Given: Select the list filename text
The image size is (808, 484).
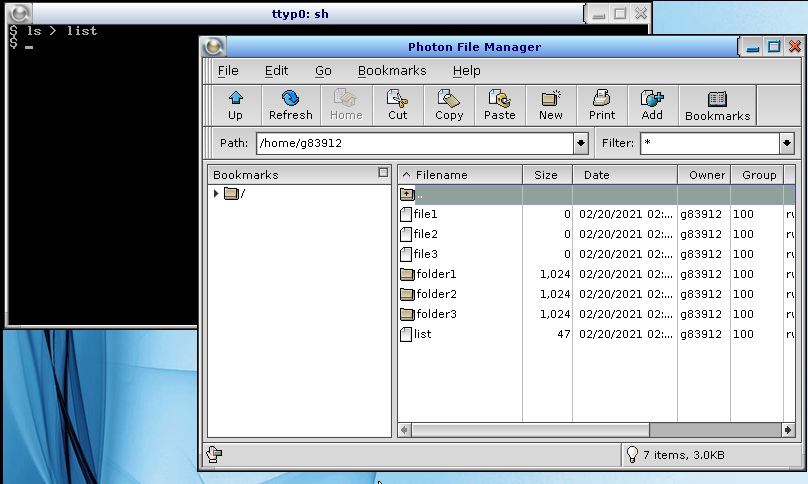Looking at the screenshot, I should 423,334.
